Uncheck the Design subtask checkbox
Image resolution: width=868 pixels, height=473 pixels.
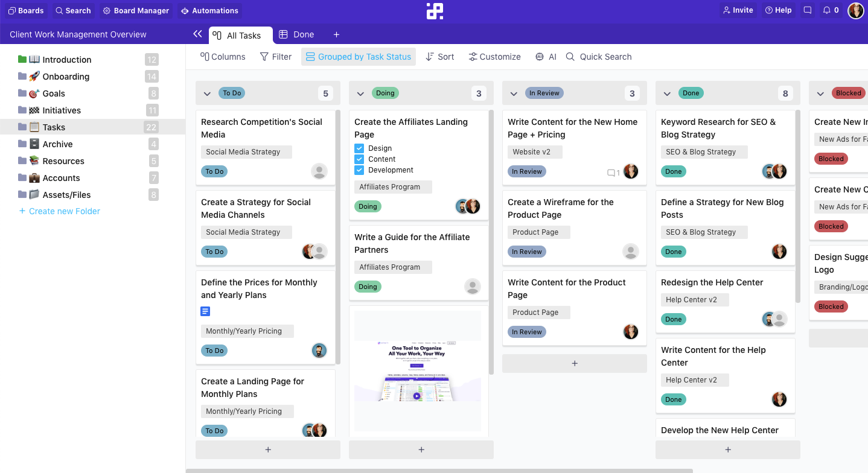360,148
